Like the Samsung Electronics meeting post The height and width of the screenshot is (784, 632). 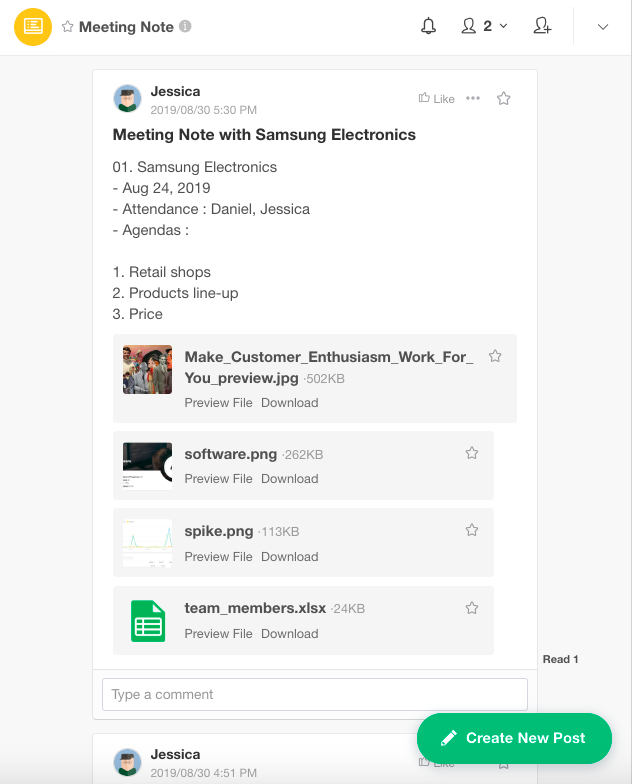click(437, 99)
